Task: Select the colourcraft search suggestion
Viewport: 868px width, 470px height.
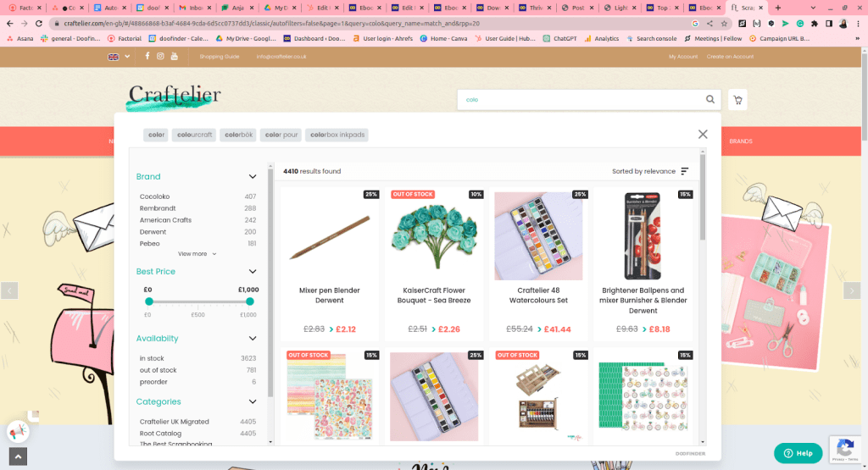Action: pyautogui.click(x=194, y=135)
